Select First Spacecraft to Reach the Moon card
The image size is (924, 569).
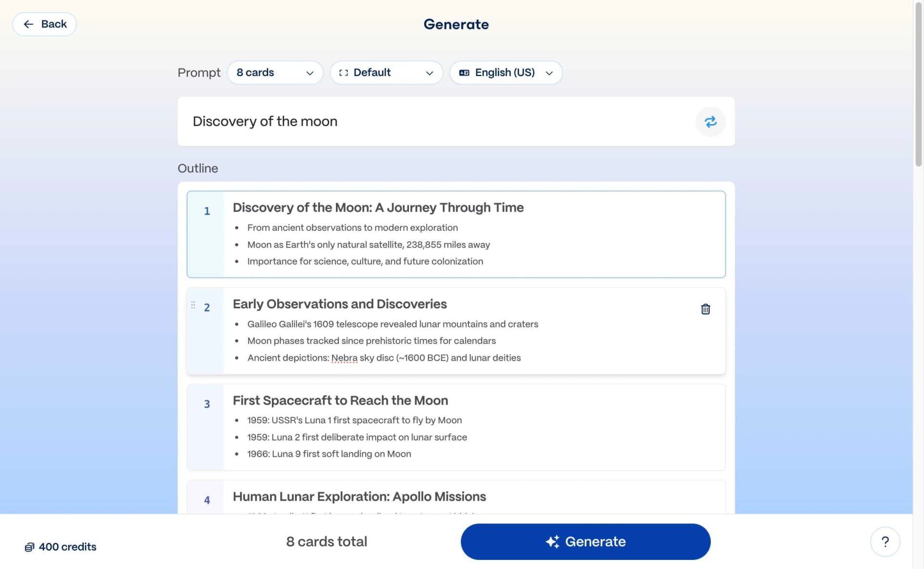click(x=455, y=427)
